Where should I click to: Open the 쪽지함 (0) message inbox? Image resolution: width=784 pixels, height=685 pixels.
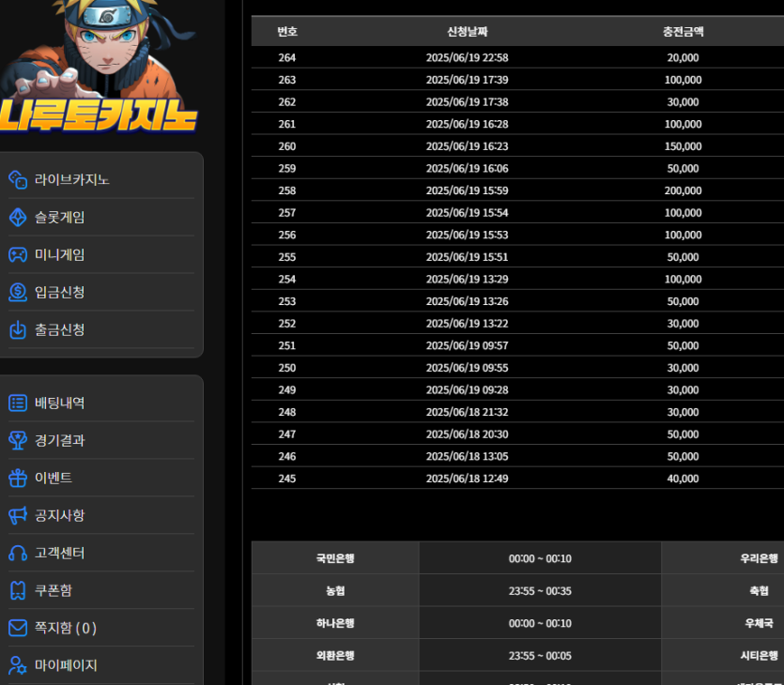66,628
